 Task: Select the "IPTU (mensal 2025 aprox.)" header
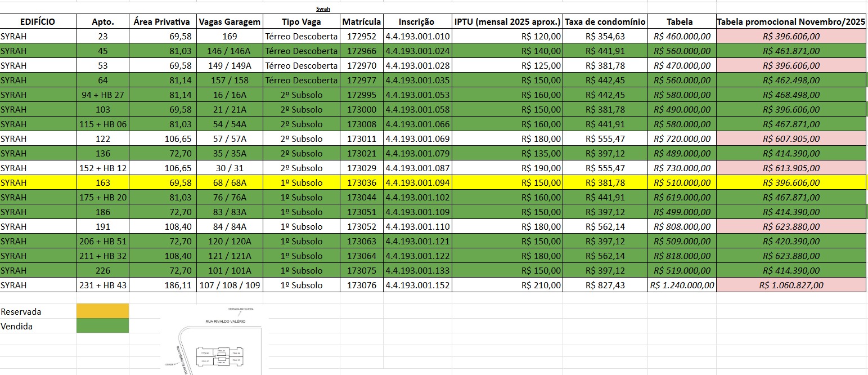pos(507,22)
